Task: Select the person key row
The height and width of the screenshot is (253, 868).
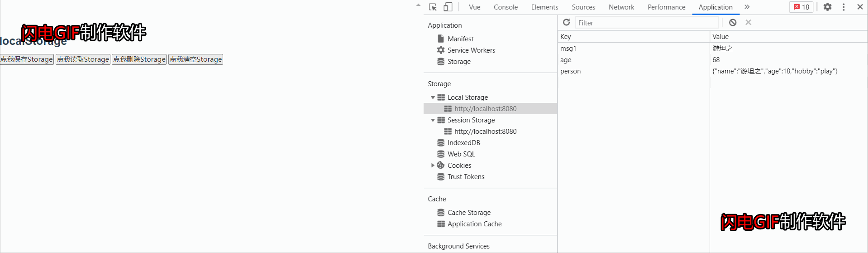Action: [713, 71]
